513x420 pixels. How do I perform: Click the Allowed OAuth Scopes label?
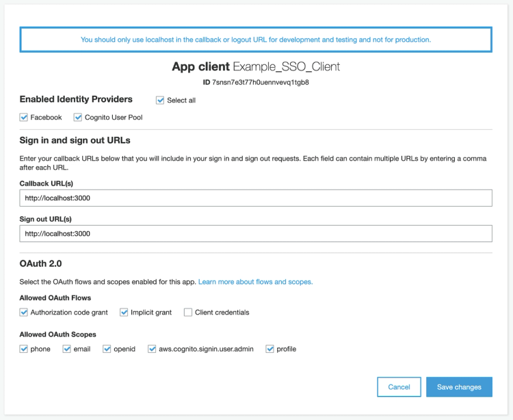point(58,334)
